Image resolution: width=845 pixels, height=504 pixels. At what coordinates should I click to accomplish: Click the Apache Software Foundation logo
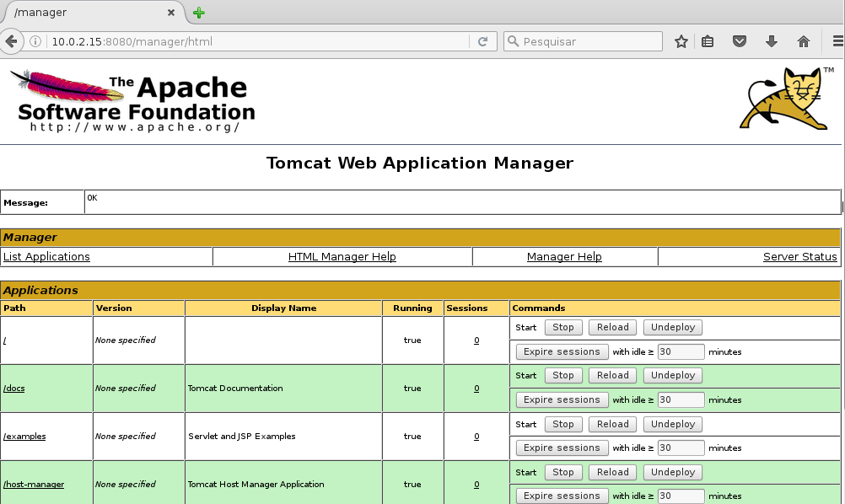click(x=132, y=100)
